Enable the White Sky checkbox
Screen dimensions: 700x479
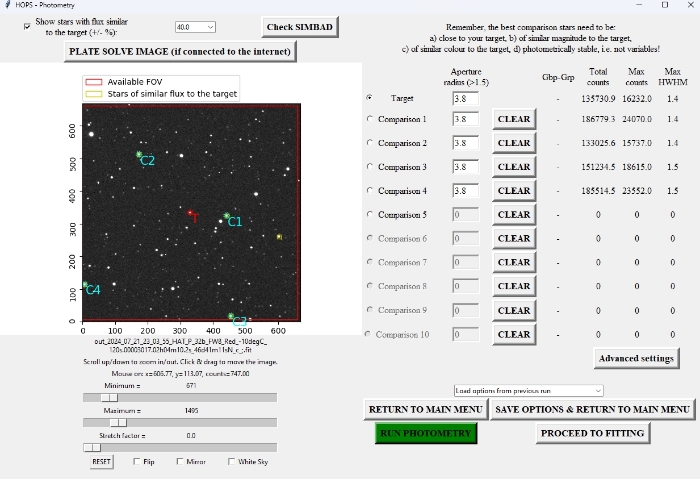[231, 462]
